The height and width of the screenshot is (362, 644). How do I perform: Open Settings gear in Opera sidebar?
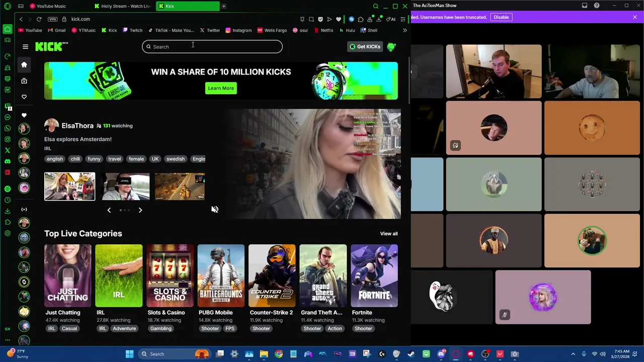click(8, 233)
